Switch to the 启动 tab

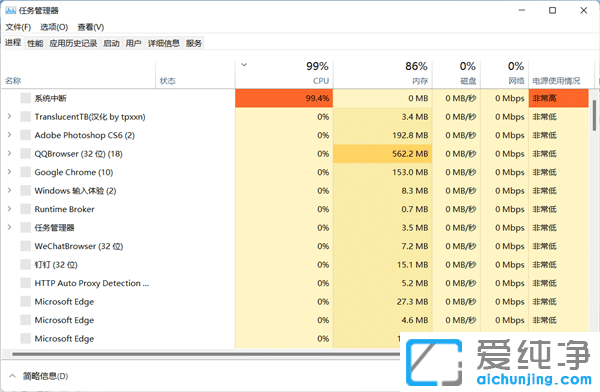coord(111,43)
